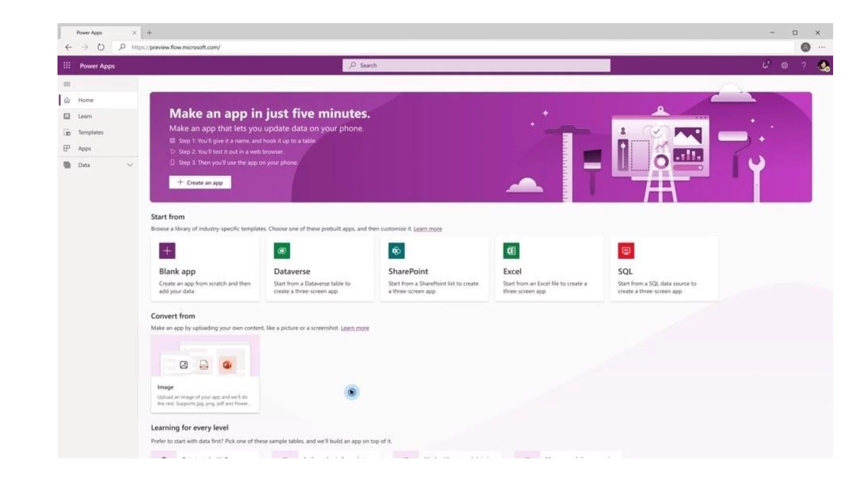Click the Power Apps header title

click(x=97, y=66)
